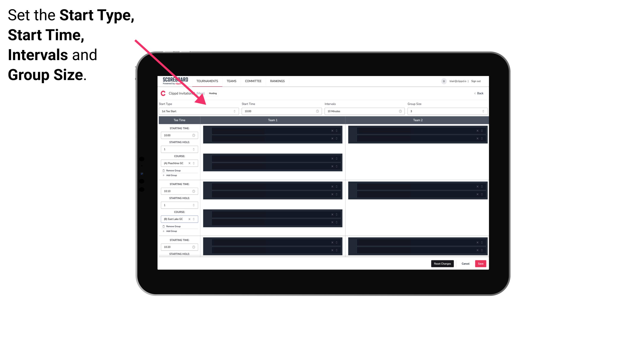The image size is (644, 346).
Task: Switch to the RANKINGS tab
Action: pyautogui.click(x=277, y=81)
